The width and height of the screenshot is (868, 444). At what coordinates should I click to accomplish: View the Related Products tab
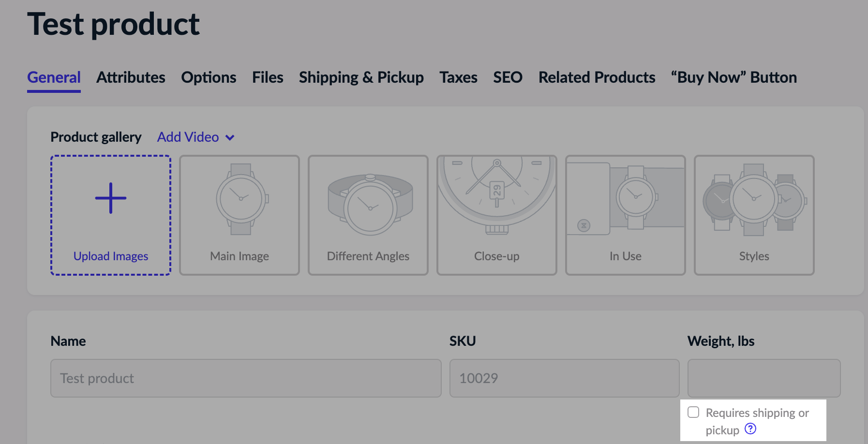coord(597,77)
